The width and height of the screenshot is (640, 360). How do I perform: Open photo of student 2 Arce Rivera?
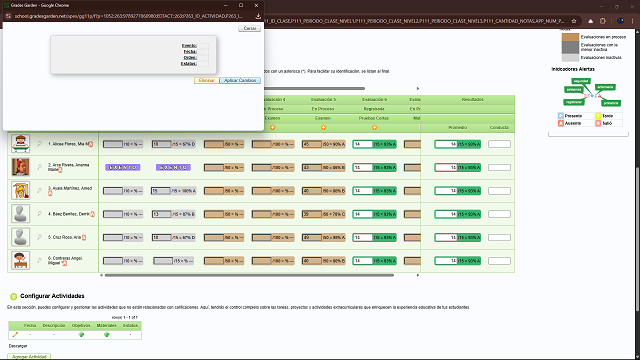click(x=20, y=167)
